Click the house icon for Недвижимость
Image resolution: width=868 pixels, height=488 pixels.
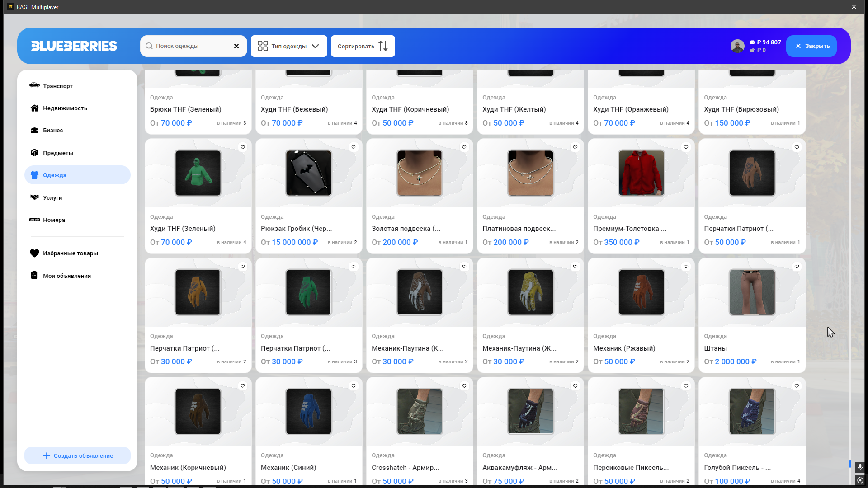[34, 108]
